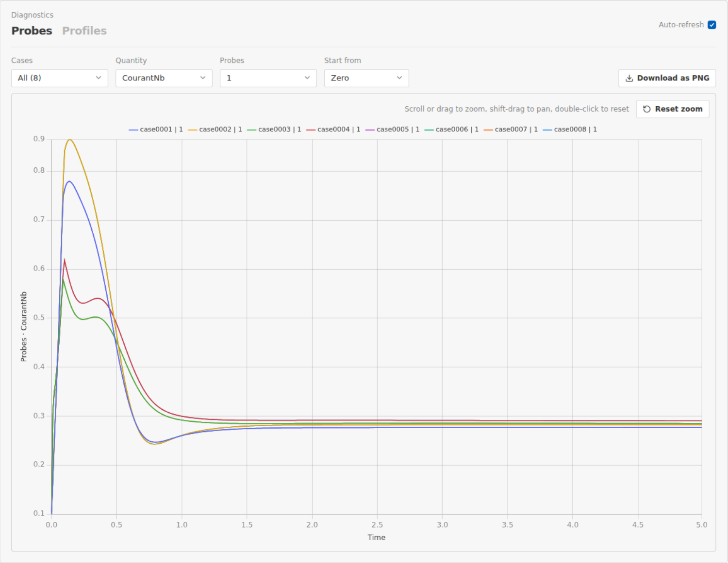Image resolution: width=728 pixels, height=563 pixels.
Task: Toggle case0006 | 1 series in legend
Action: [x=452, y=129]
